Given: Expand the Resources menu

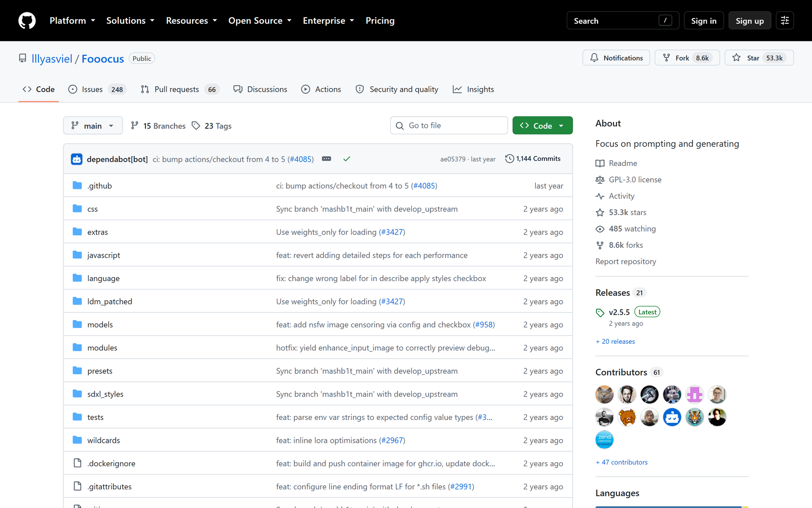Looking at the screenshot, I should pyautogui.click(x=191, y=20).
